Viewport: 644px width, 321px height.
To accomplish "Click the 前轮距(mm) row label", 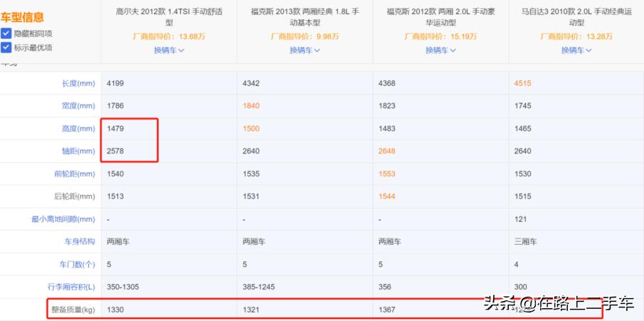I will coord(75,174).
